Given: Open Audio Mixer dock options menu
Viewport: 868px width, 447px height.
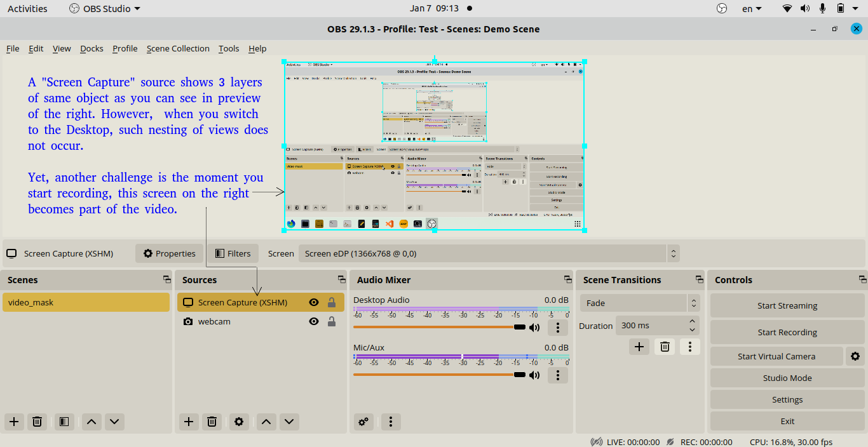Looking at the screenshot, I should tap(391, 422).
